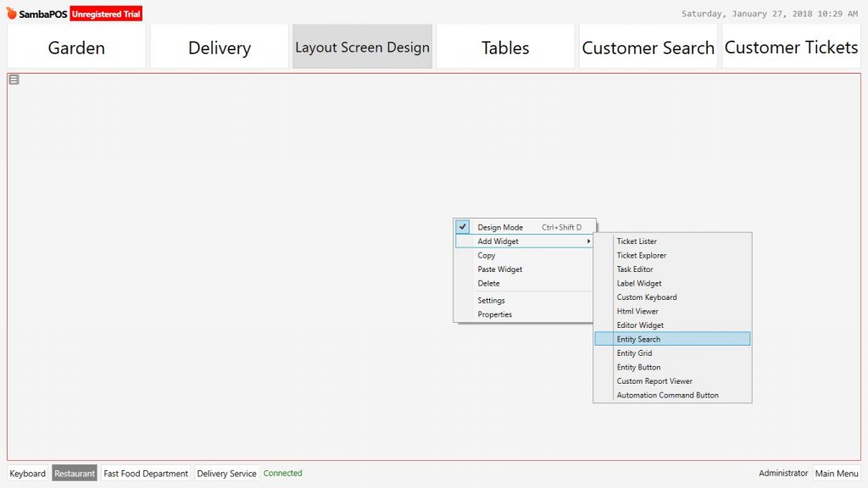Viewport: 868px width, 488px height.
Task: Click the Main Menu button
Action: tap(837, 473)
